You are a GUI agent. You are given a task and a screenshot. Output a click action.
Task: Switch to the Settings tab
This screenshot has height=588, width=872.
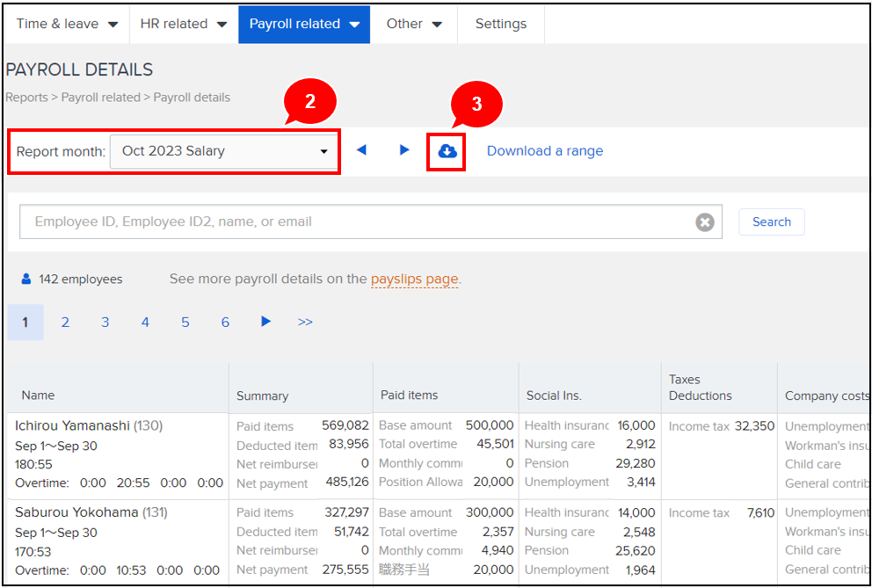[500, 24]
